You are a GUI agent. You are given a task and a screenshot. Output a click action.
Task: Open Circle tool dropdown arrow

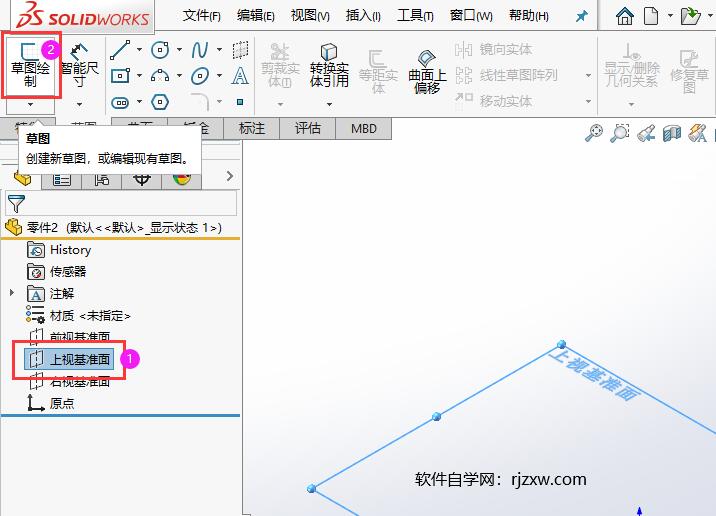pos(179,49)
